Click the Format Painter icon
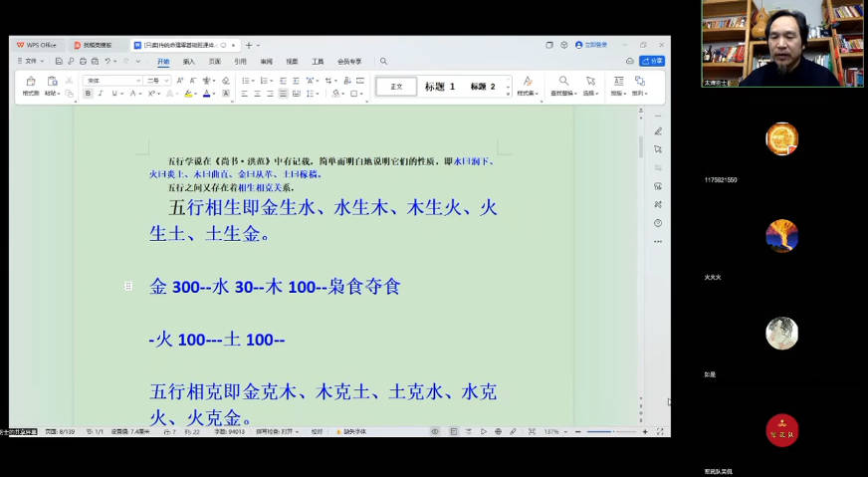 click(x=30, y=82)
